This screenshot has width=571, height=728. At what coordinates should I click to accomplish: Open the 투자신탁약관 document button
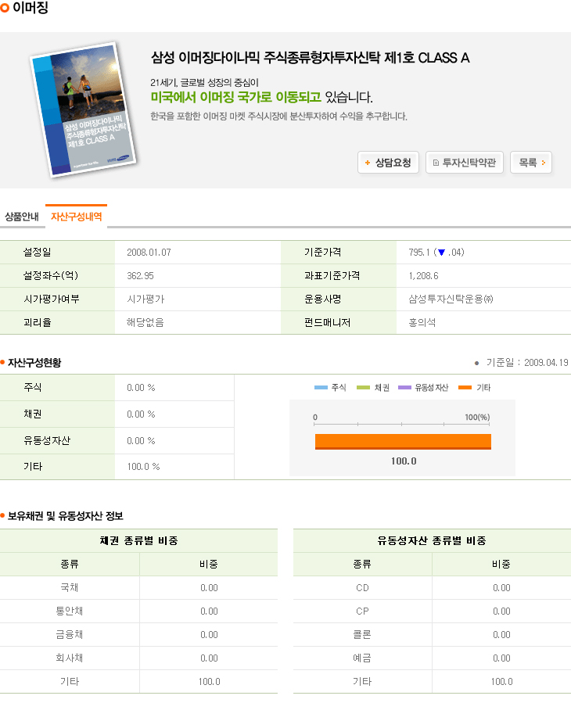coord(465,163)
